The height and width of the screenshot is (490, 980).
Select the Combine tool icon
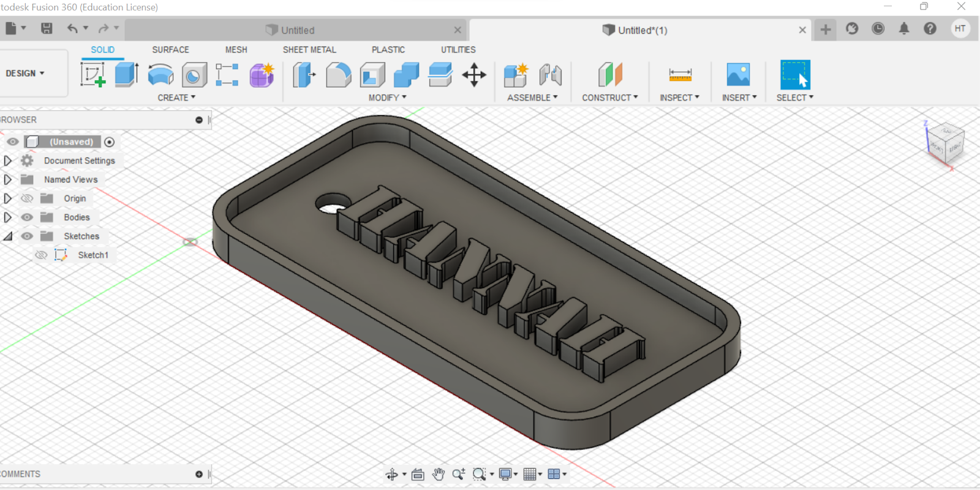click(x=406, y=75)
